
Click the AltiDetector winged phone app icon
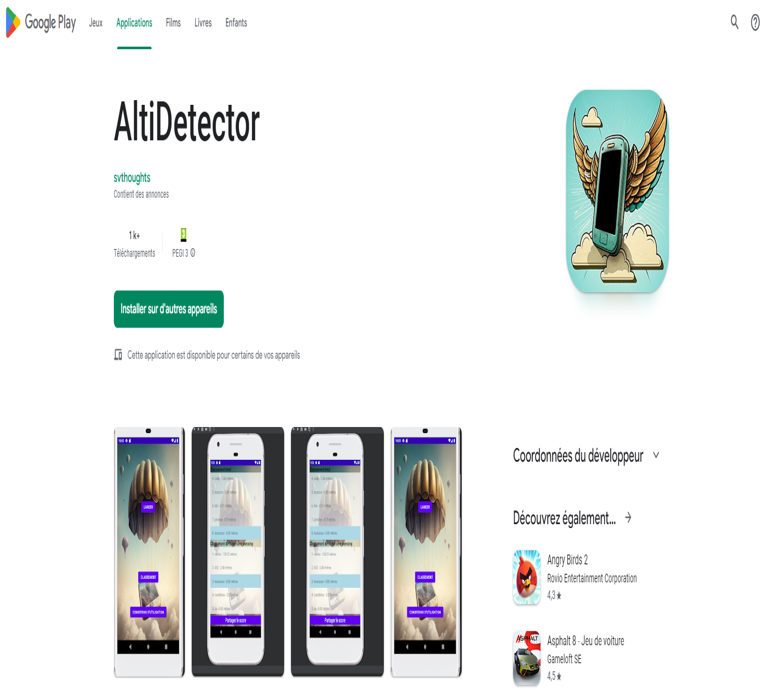[x=617, y=191]
